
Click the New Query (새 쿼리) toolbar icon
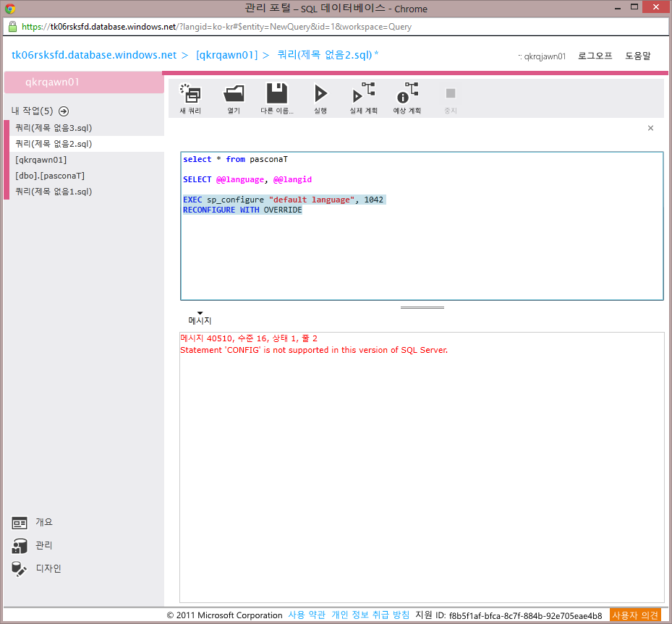coord(190,93)
